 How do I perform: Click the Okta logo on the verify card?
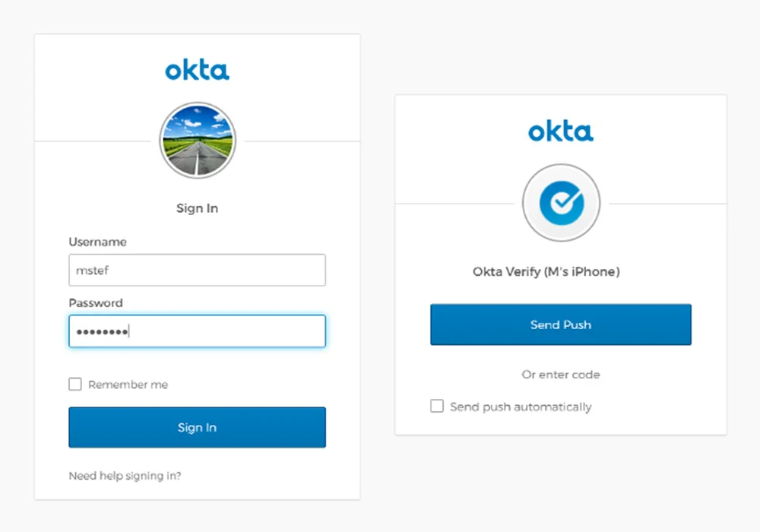click(561, 131)
